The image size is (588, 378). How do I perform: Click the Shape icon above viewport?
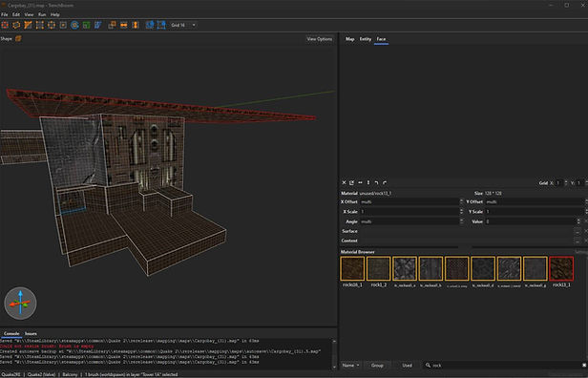pyautogui.click(x=18, y=38)
